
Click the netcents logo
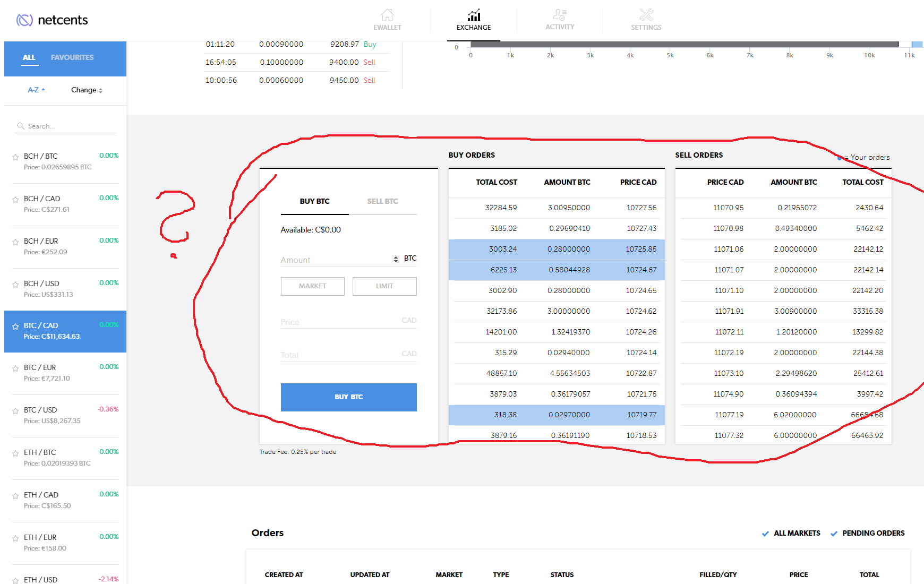click(51, 20)
